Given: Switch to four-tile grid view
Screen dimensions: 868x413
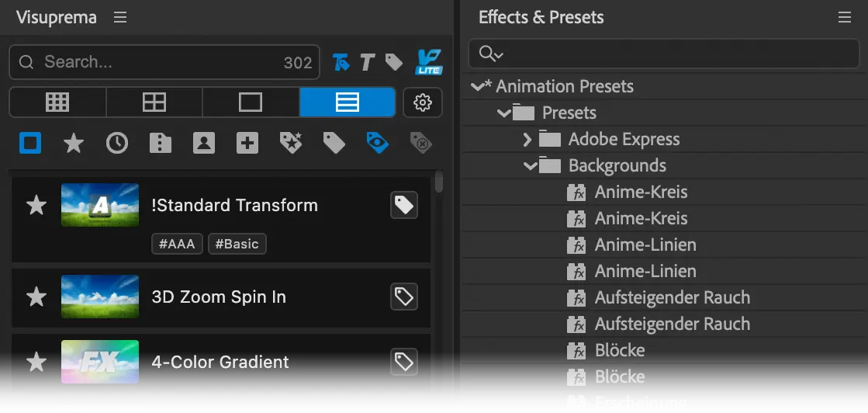Looking at the screenshot, I should point(154,102).
